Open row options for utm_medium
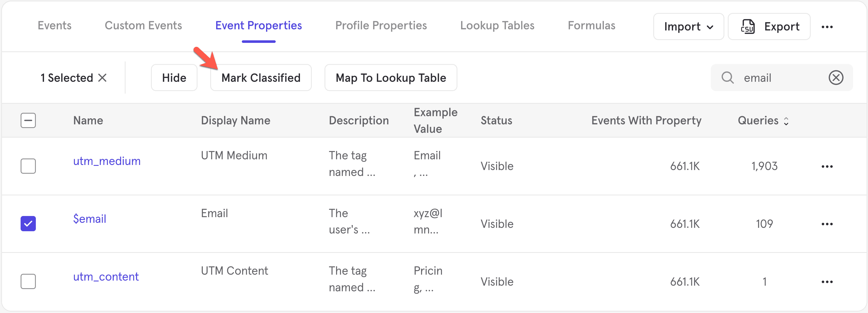The image size is (868, 313). click(x=827, y=166)
